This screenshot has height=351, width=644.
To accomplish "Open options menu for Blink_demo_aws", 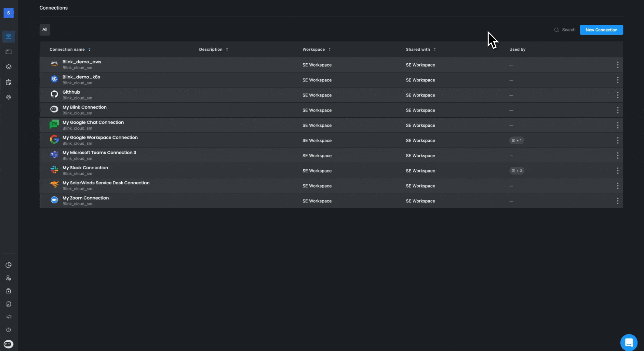I will coord(617,65).
